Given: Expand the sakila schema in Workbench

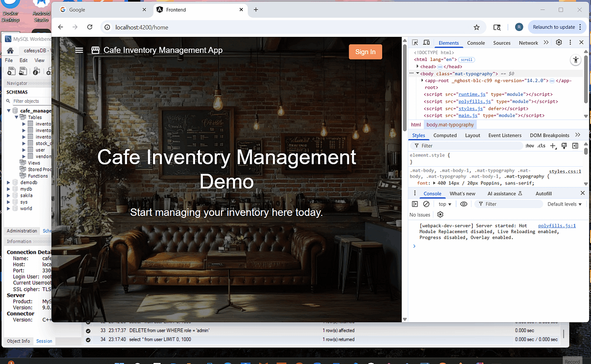Looking at the screenshot, I should [8, 195].
